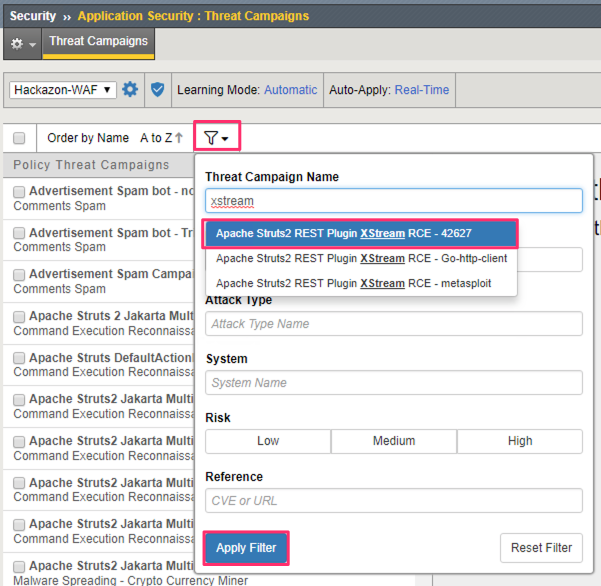Viewport: 601px width, 586px height.
Task: Click Order by Name sort label
Action: pyautogui.click(x=88, y=138)
